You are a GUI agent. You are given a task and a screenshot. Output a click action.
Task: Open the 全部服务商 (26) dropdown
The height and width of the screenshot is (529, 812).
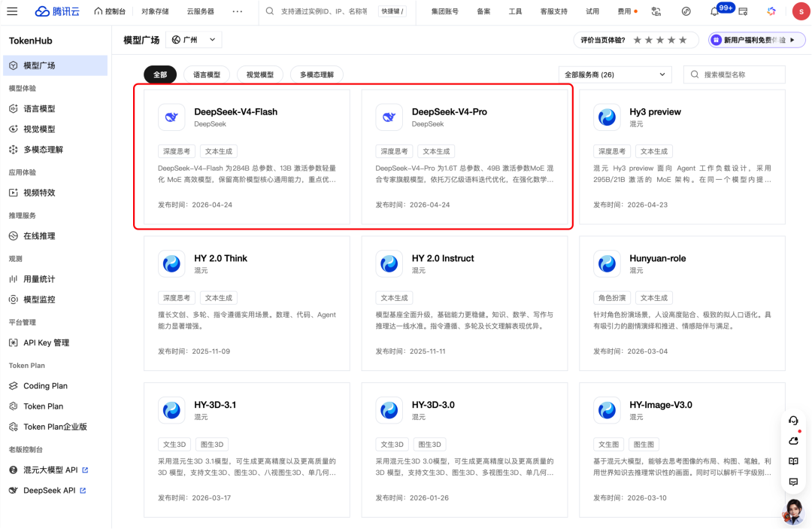tap(614, 74)
